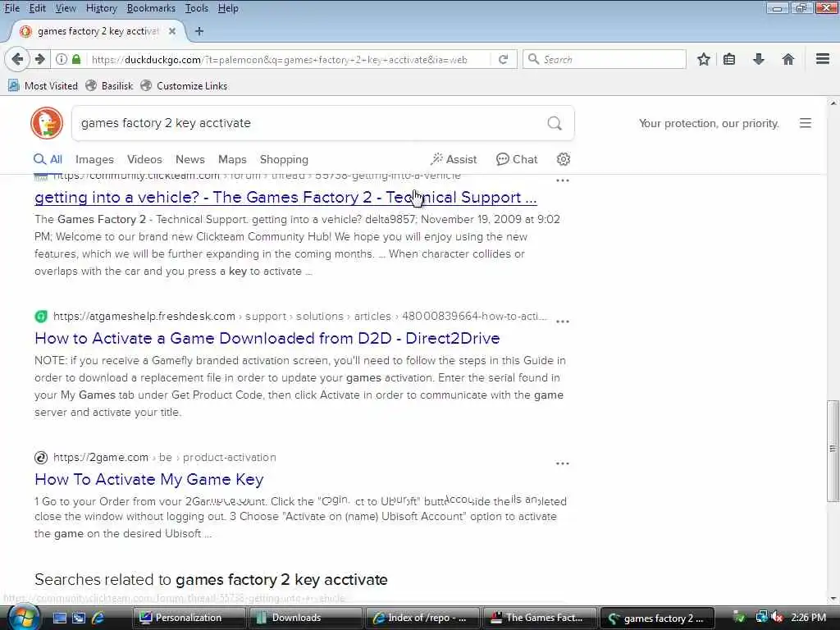Viewport: 840px width, 630px height.
Task: Open DuckDuckGo side menu icon
Action: pyautogui.click(x=806, y=123)
